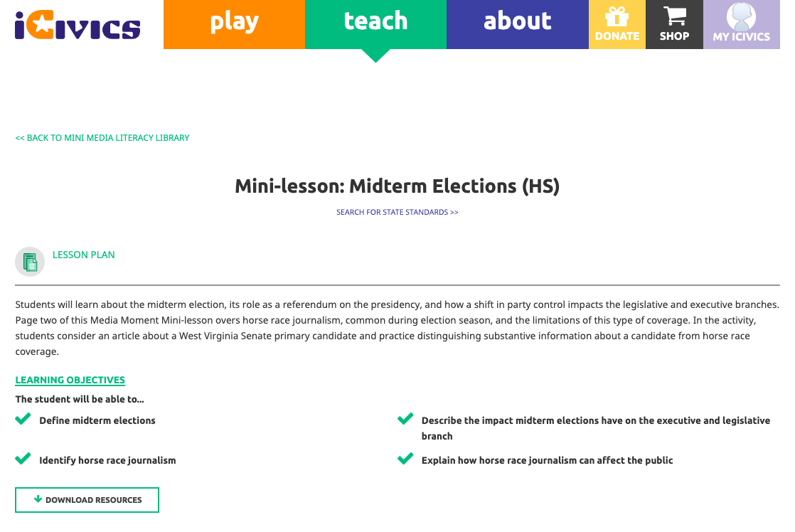Click the MY ICIVICS avatar icon
The width and height of the screenshot is (795, 532).
point(741,16)
